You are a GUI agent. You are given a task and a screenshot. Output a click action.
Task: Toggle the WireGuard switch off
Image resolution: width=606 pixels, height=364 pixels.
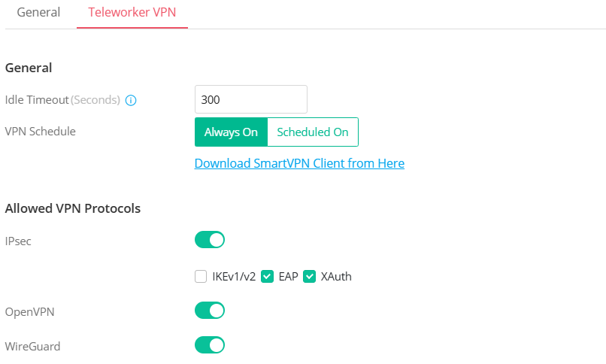click(210, 345)
